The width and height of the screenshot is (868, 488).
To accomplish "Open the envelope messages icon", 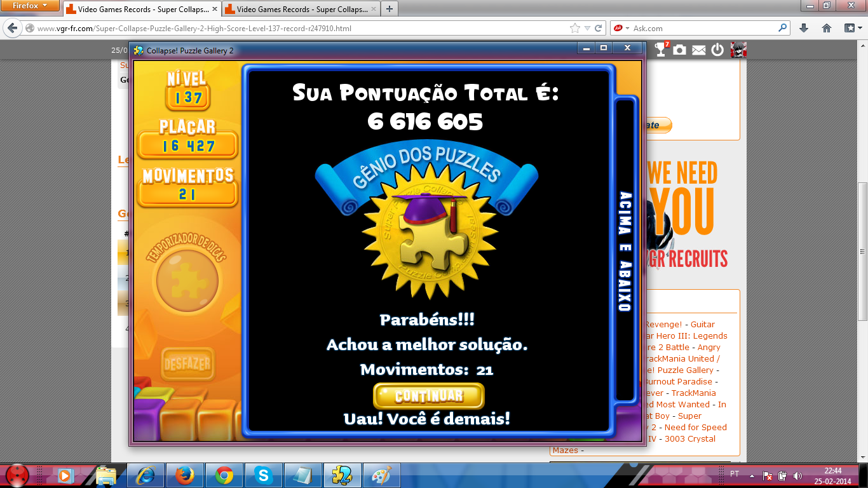I will 699,50.
